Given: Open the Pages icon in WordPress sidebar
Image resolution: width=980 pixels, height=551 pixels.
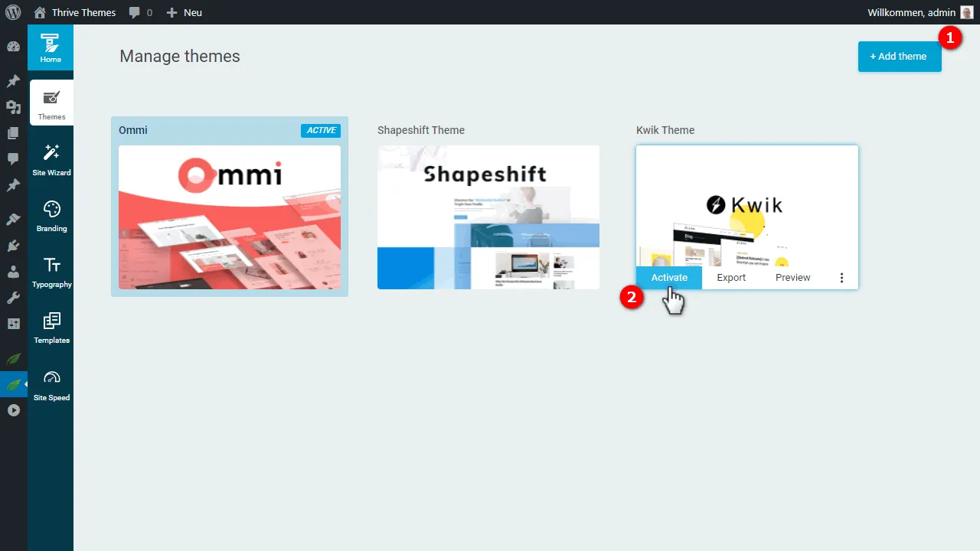Looking at the screenshot, I should pyautogui.click(x=13, y=133).
